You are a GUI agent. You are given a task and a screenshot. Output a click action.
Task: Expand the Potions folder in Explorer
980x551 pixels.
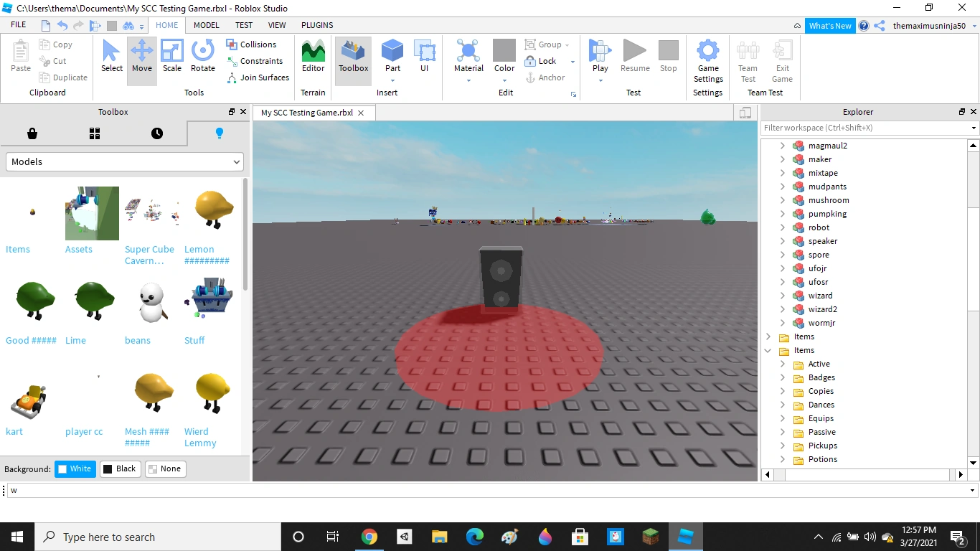[x=782, y=459]
